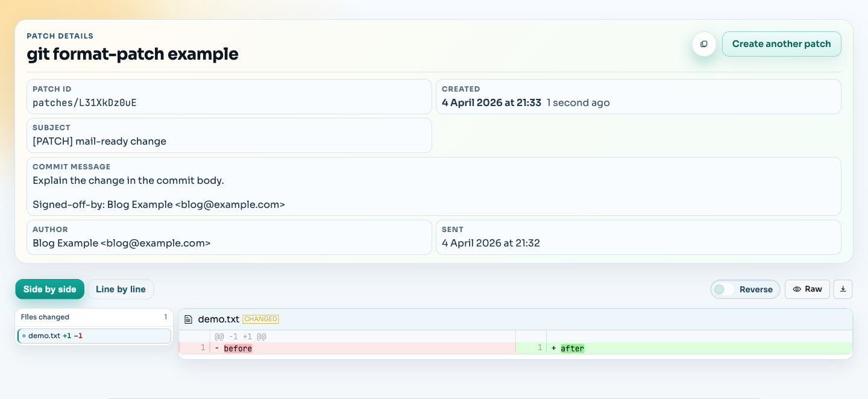Select the added line containing 'after'
The height and width of the screenshot is (399, 868).
click(573, 348)
